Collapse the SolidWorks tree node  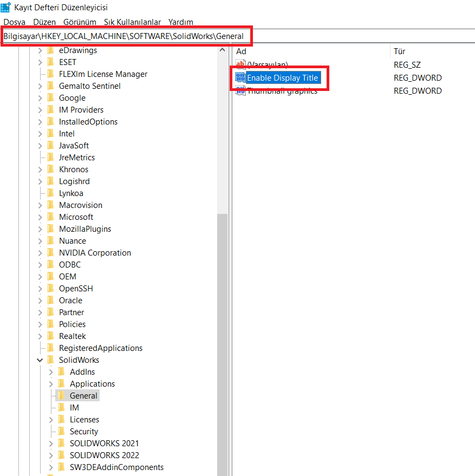coord(40,360)
